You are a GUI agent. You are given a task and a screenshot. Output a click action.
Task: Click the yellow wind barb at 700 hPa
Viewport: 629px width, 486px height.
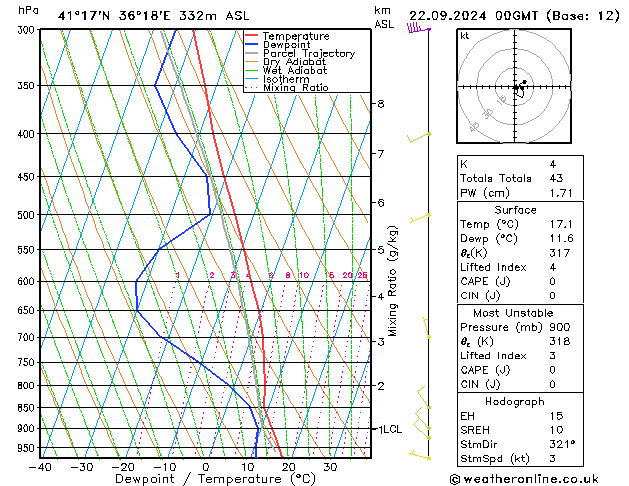(426, 328)
